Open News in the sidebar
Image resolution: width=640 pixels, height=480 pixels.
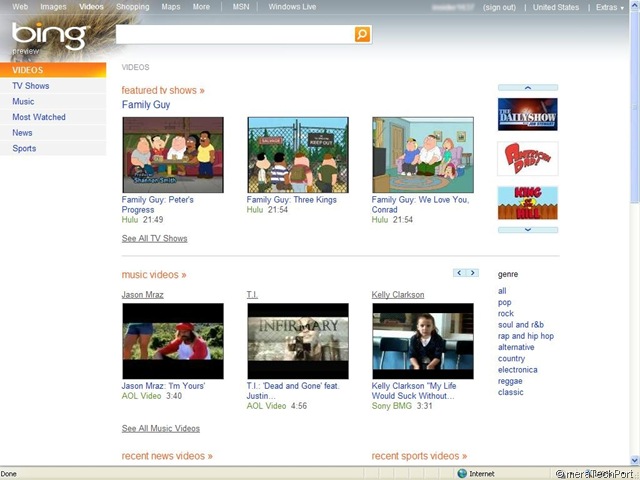(53, 133)
